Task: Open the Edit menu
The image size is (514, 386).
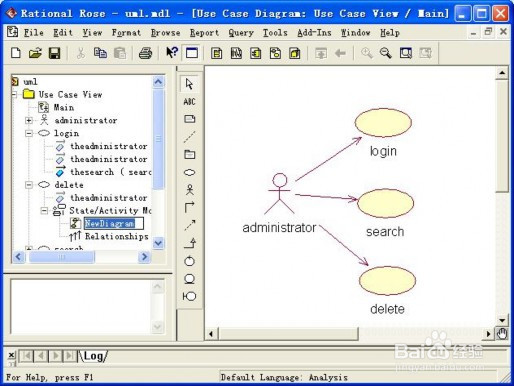Action: point(63,33)
